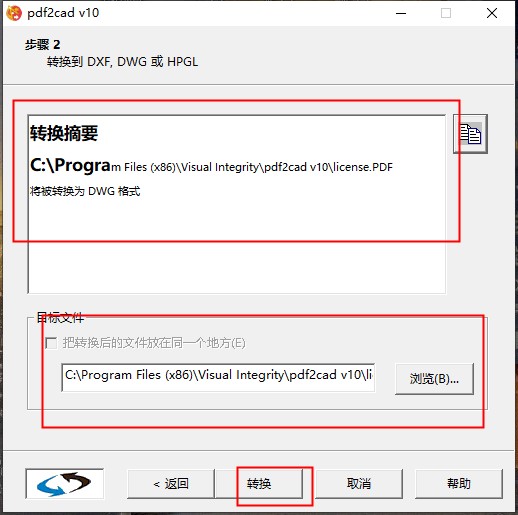Screen dimensions: 518x515
Task: Click the 转换到 DXF, DWG 或 HPGL subtitle
Action: 122,62
